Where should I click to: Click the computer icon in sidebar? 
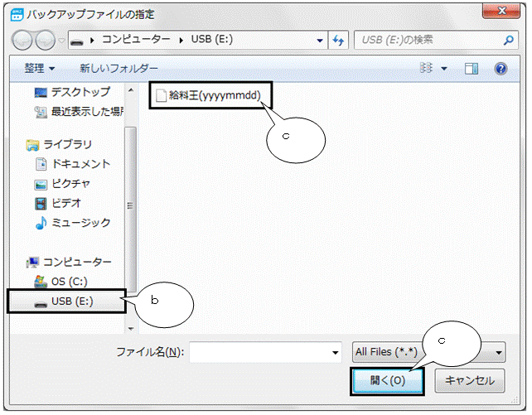[32, 262]
